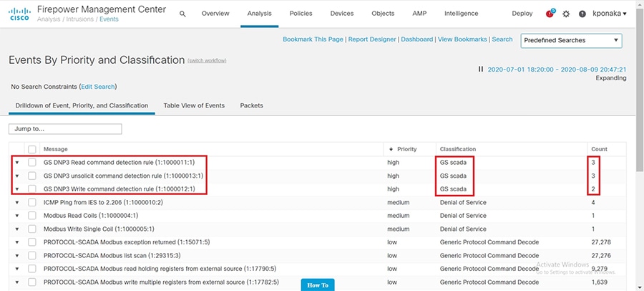Click the count 9,279 cell
The image size is (644, 291).
(x=598, y=269)
